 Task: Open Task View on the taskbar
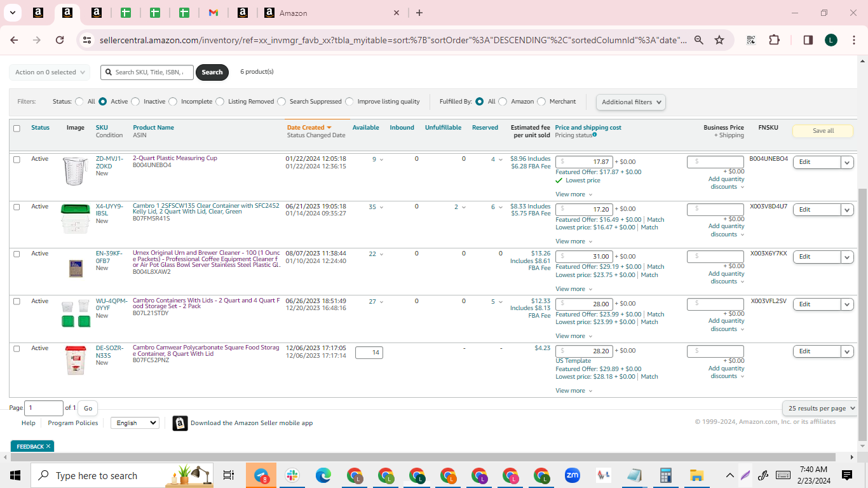click(x=229, y=475)
